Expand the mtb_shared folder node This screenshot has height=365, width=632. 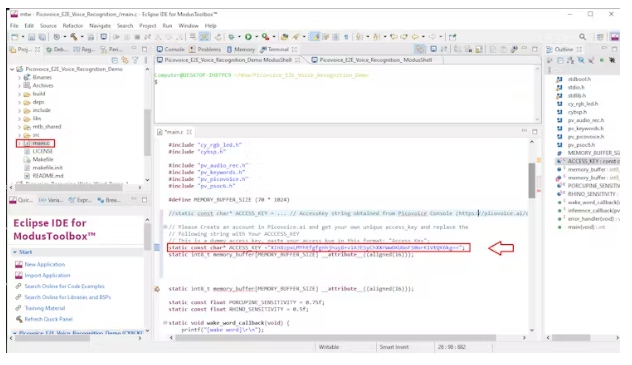[19, 127]
